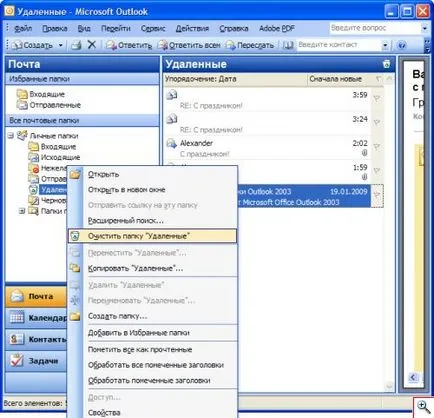Click the Удаленные folder trash icon

pos(33,190)
